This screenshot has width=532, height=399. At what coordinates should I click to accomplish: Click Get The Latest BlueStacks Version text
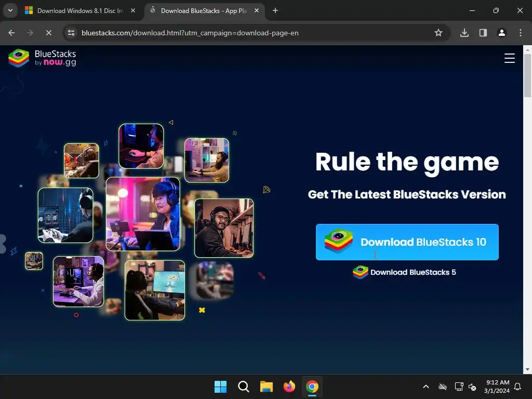[x=407, y=194]
